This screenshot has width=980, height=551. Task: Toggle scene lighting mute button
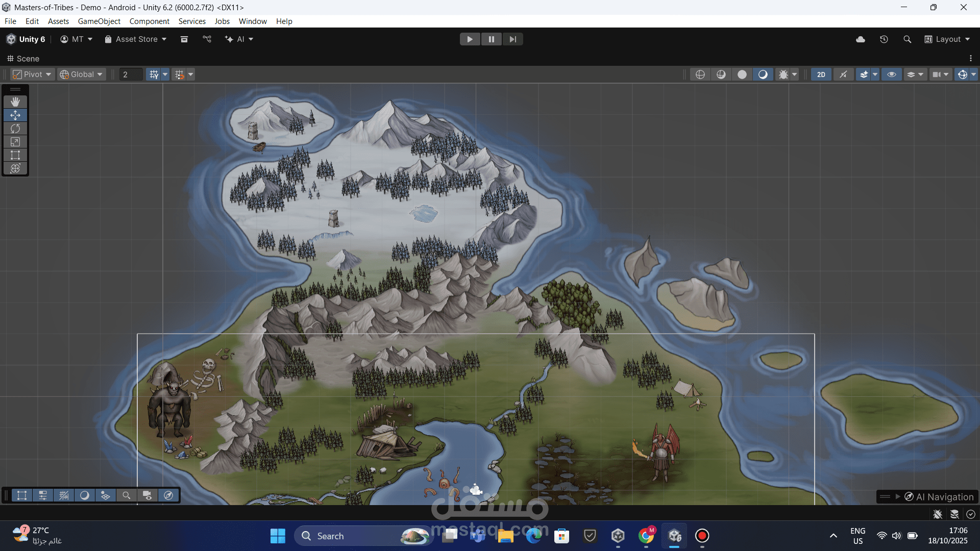(843, 74)
